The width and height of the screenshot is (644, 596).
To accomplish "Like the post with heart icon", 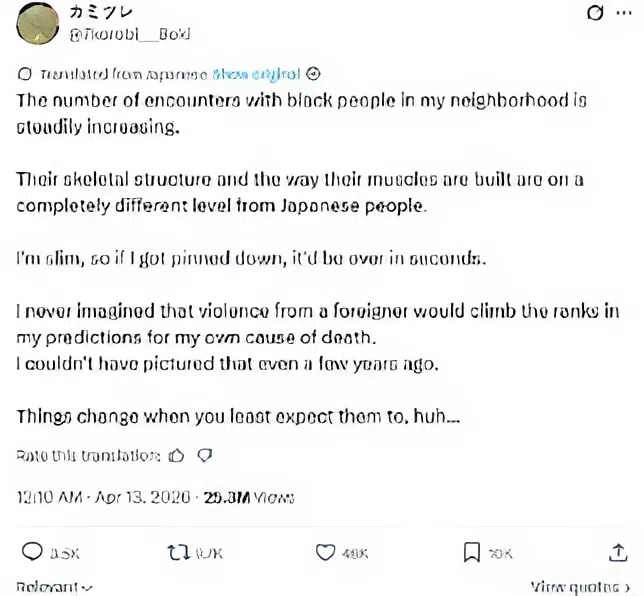I will pyautogui.click(x=325, y=551).
